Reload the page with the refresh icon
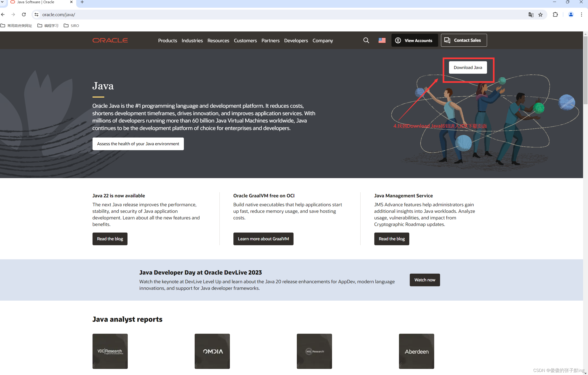 point(24,15)
